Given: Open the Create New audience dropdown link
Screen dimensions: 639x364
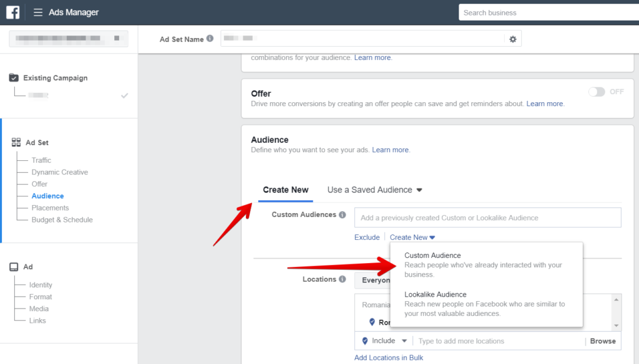Looking at the screenshot, I should 412,237.
